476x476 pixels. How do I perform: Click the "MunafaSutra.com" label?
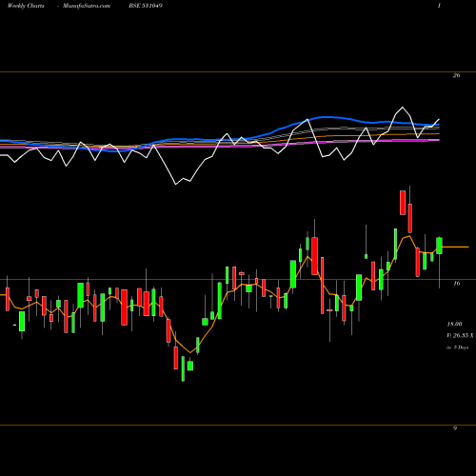point(87,6)
